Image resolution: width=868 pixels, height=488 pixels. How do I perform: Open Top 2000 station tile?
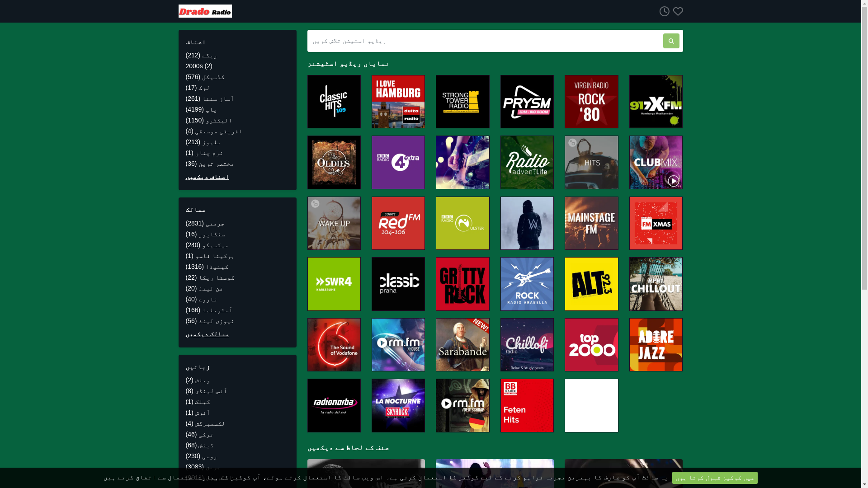coord(591,345)
